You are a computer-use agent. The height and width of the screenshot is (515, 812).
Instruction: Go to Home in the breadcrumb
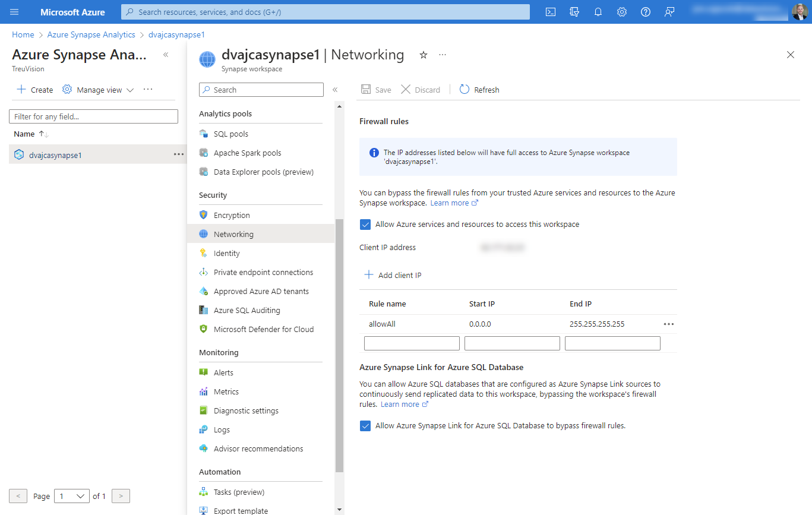pyautogui.click(x=23, y=34)
